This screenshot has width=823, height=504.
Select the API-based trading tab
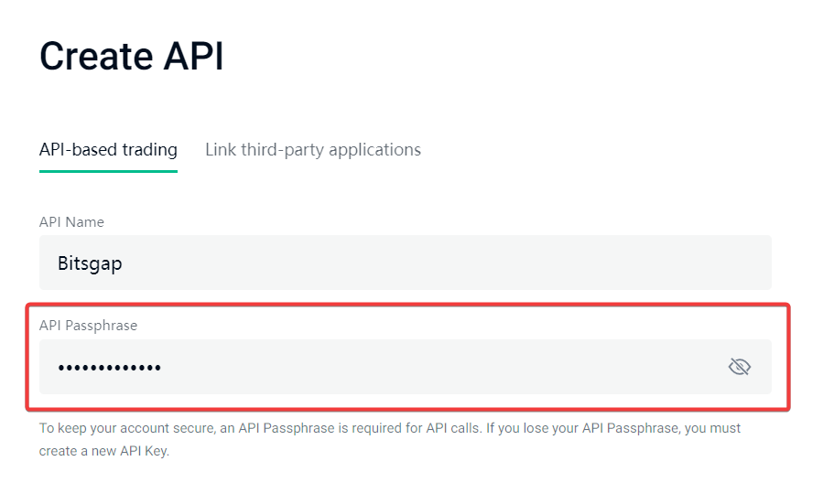pyautogui.click(x=108, y=149)
